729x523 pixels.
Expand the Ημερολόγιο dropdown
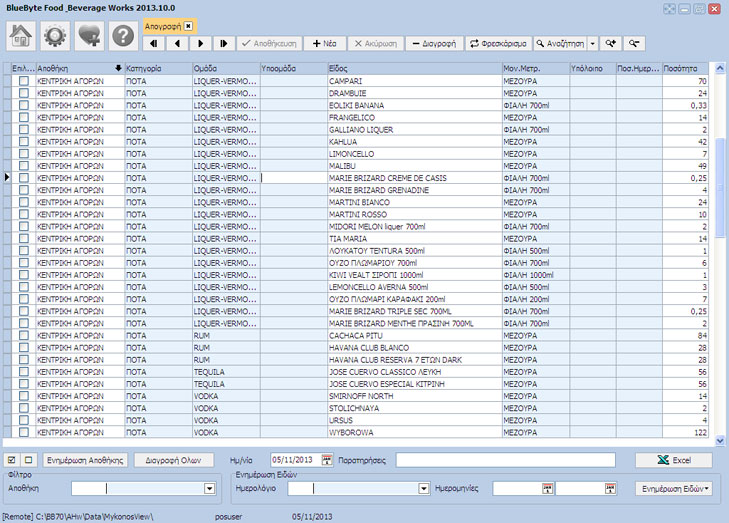423,489
